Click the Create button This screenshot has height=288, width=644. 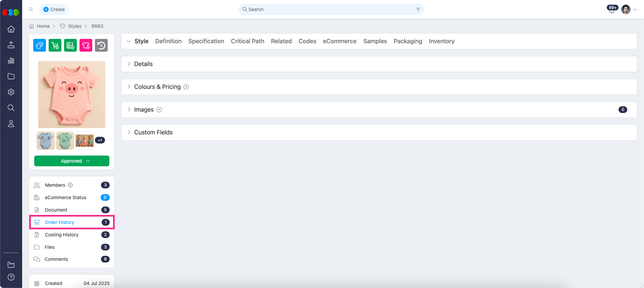(x=54, y=9)
